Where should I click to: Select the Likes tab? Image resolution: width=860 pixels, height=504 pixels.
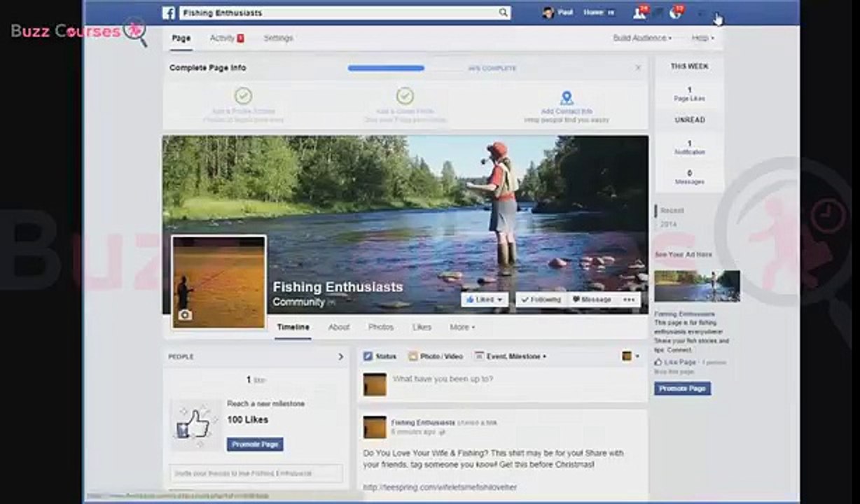tap(422, 327)
